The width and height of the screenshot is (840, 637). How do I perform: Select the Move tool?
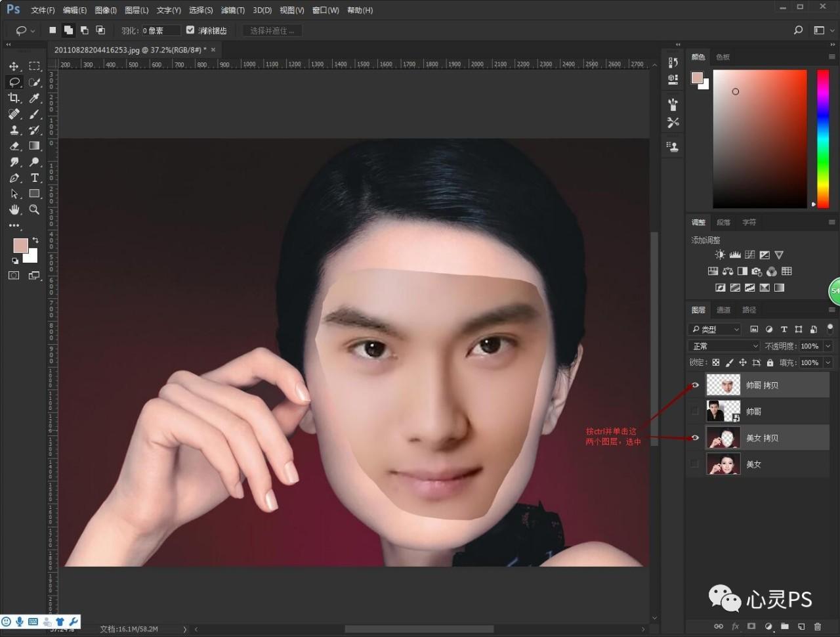(14, 66)
